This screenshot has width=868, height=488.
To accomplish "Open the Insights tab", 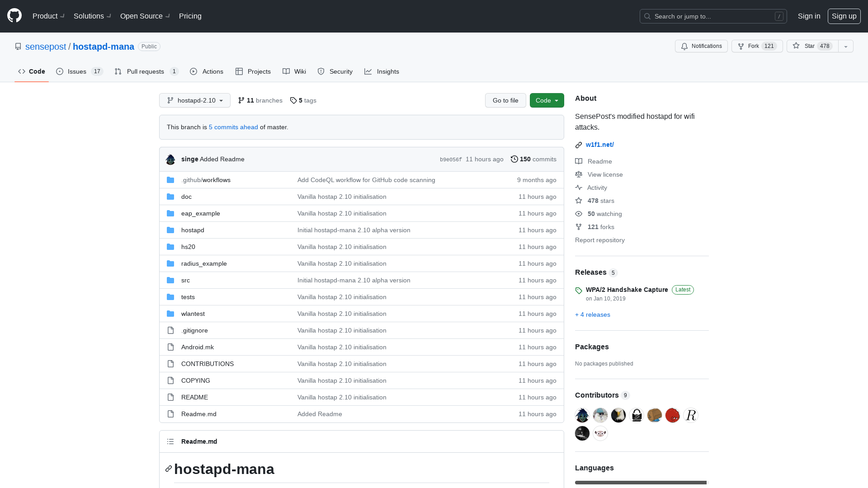I will tap(382, 71).
